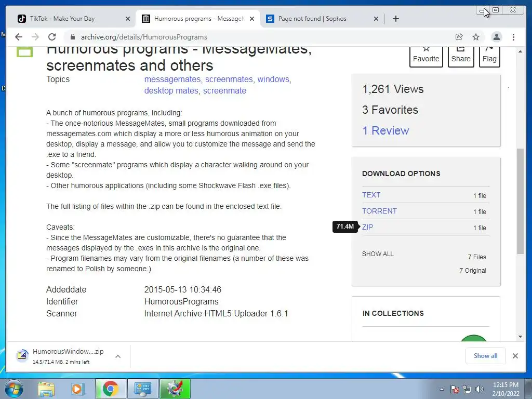
Task: Open the windows topic link
Action: [x=273, y=79]
